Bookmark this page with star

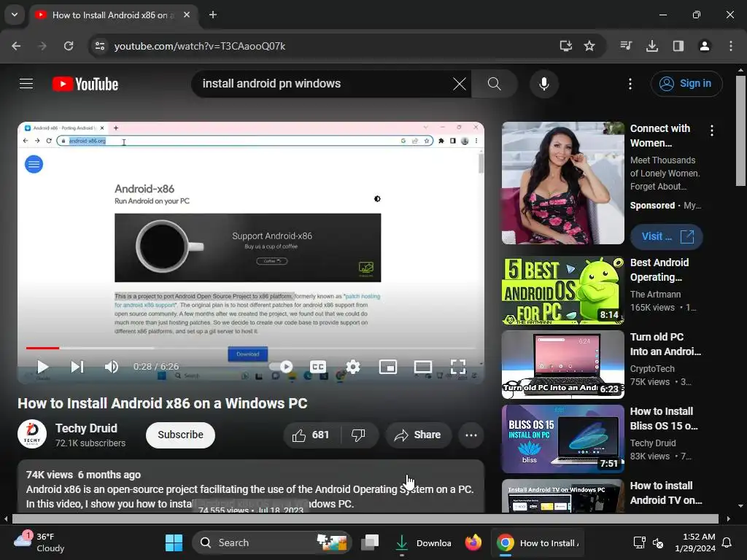coord(589,46)
